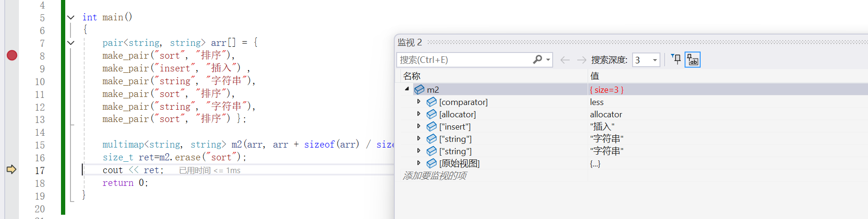This screenshot has height=219, width=868.
Task: Click the [原始视图] cube icon
Action: (432, 163)
